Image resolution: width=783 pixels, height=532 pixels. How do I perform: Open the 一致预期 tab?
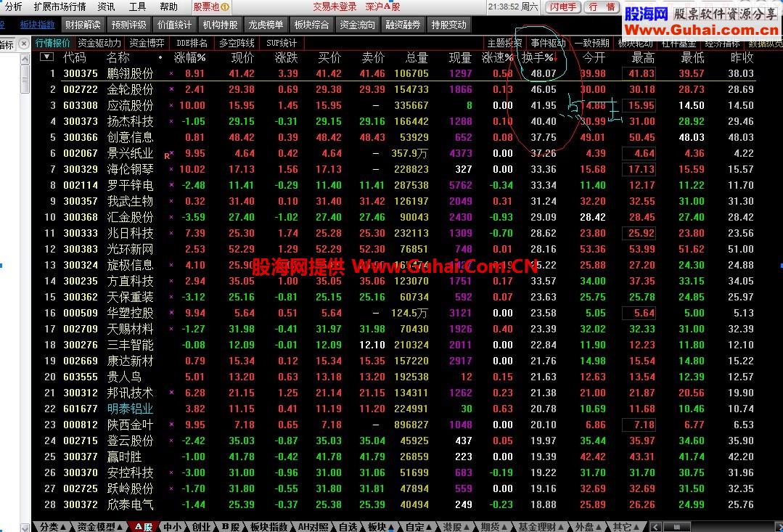591,44
